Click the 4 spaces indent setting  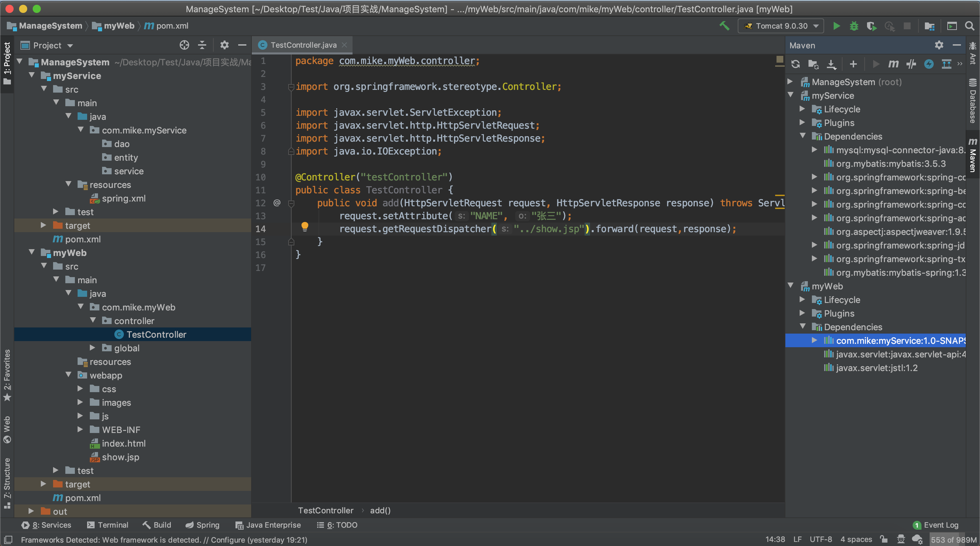tap(856, 539)
